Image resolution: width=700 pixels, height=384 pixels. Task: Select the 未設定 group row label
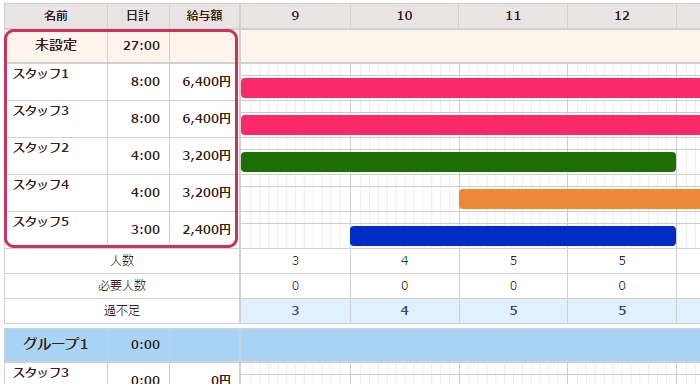(56, 46)
